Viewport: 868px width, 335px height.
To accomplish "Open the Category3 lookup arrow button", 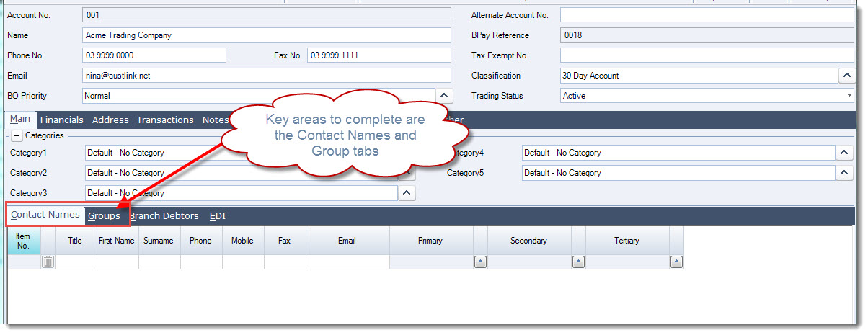I will point(407,193).
